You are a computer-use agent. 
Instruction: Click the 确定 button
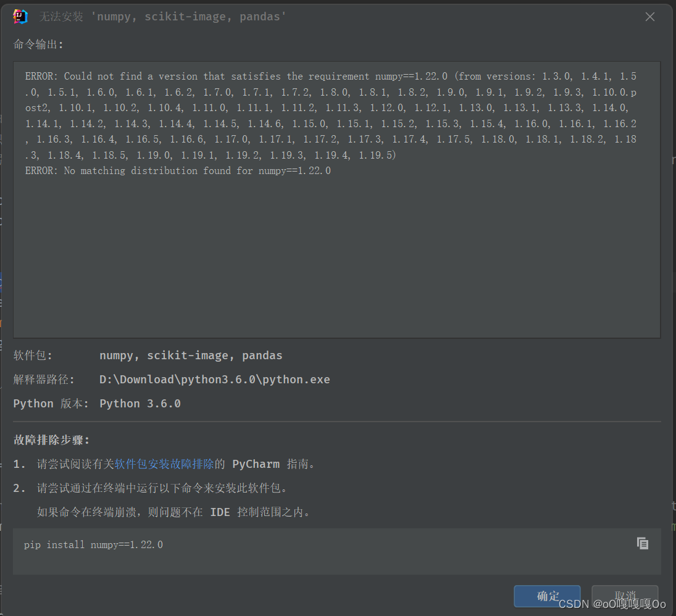(x=547, y=596)
